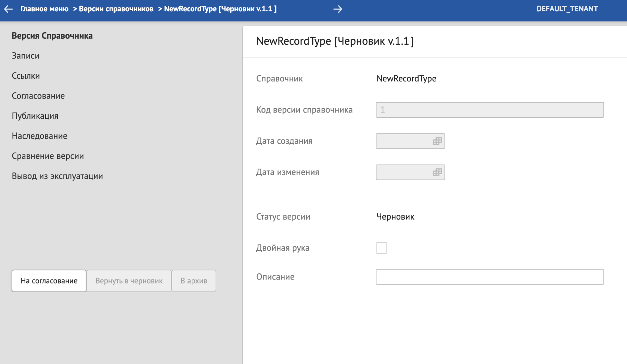
Task: Open Сравнение версии section
Action: (x=48, y=156)
